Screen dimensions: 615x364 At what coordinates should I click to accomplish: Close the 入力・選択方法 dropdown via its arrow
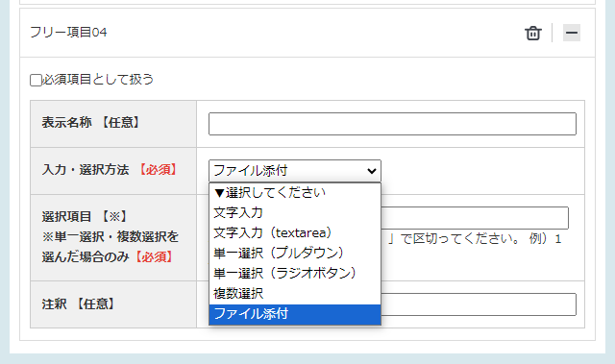click(x=372, y=171)
